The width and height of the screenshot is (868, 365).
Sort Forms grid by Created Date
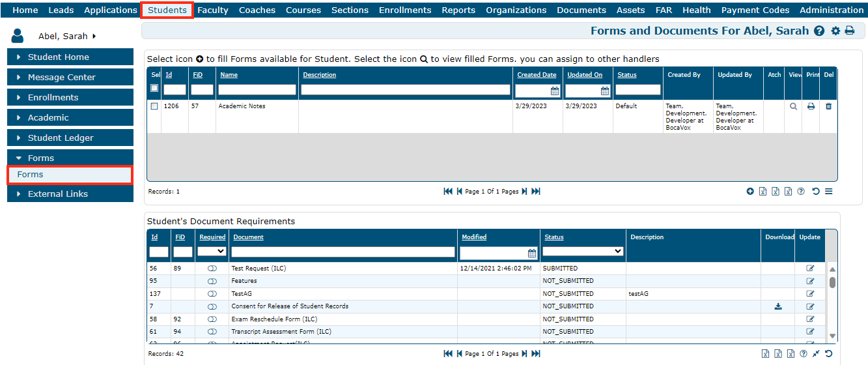tap(537, 75)
